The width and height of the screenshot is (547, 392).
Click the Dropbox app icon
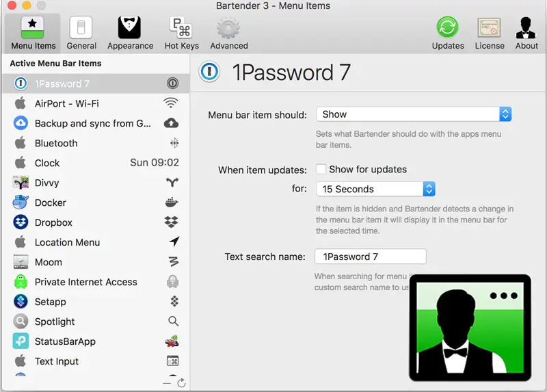coord(21,222)
